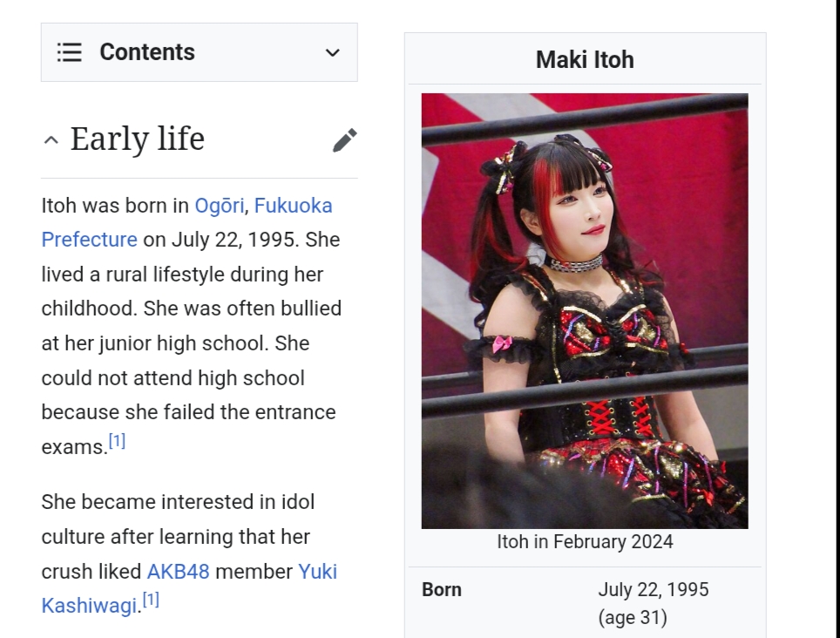Enlarge the Maki Itoh infobox photo

click(x=585, y=310)
